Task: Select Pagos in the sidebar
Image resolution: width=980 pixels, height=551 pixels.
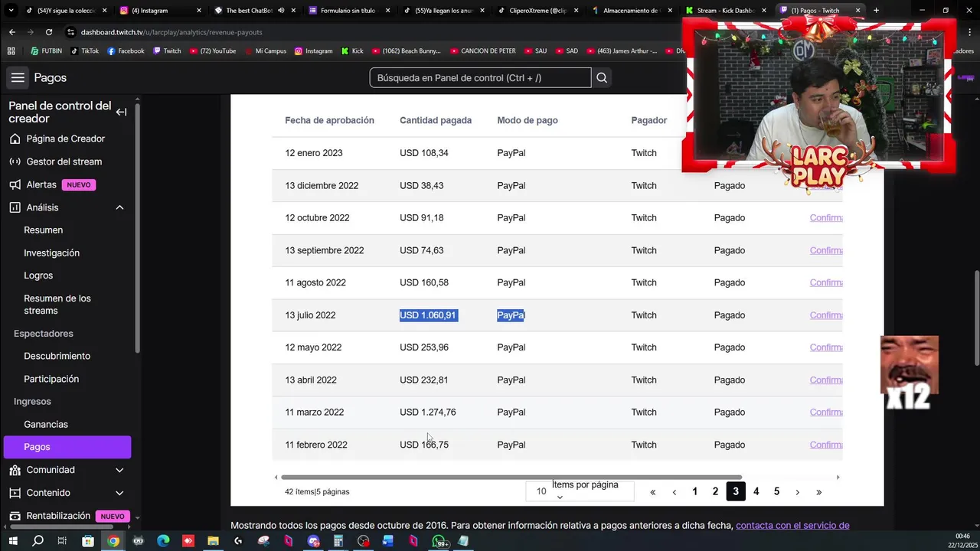Action: (67, 447)
